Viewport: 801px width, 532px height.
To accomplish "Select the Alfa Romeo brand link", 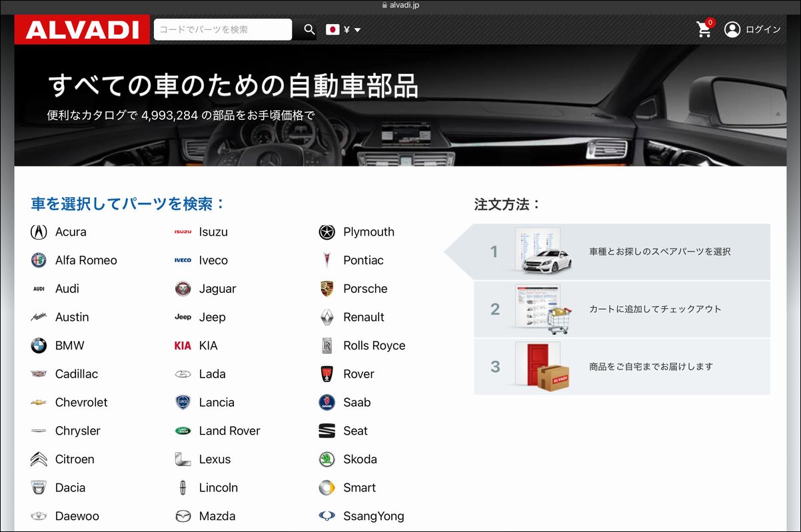I will tap(86, 260).
